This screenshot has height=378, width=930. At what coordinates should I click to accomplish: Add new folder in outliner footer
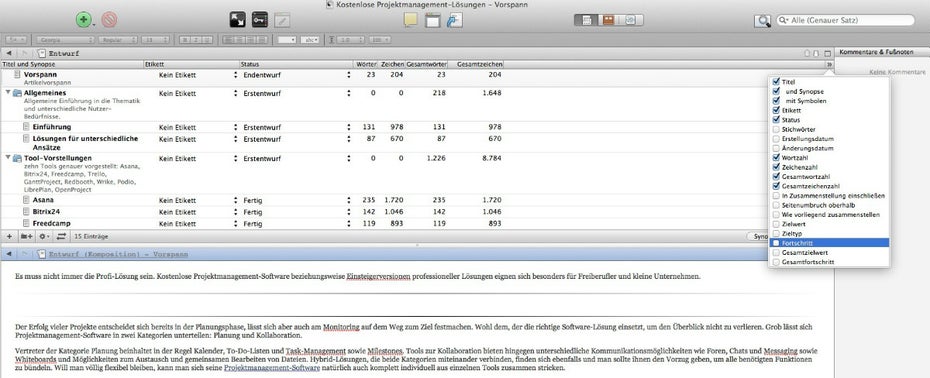[x=26, y=236]
